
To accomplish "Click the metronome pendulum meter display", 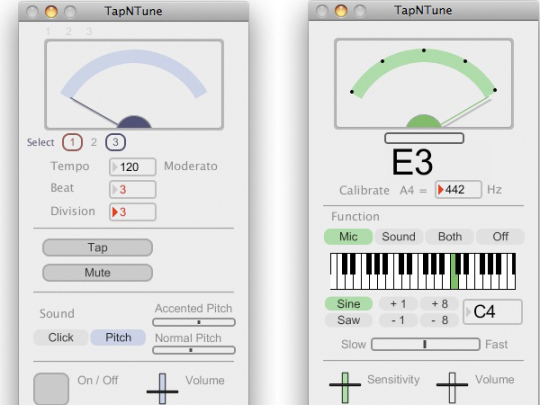I will [134, 85].
